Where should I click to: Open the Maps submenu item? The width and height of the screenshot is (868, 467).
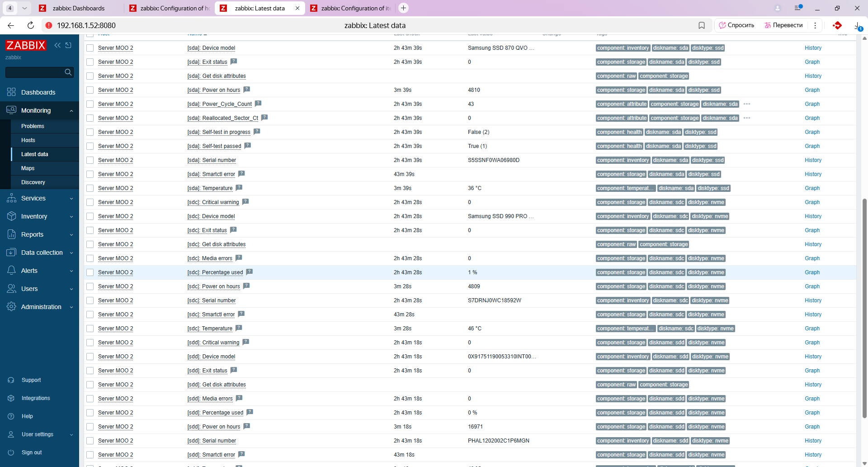(x=45, y=168)
